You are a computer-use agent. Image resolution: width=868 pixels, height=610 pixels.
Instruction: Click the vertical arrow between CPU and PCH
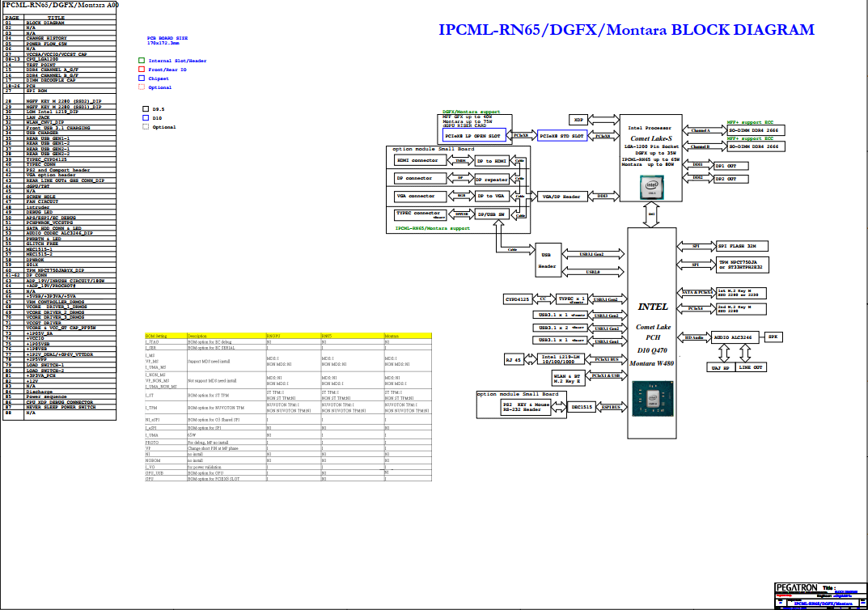click(x=651, y=214)
